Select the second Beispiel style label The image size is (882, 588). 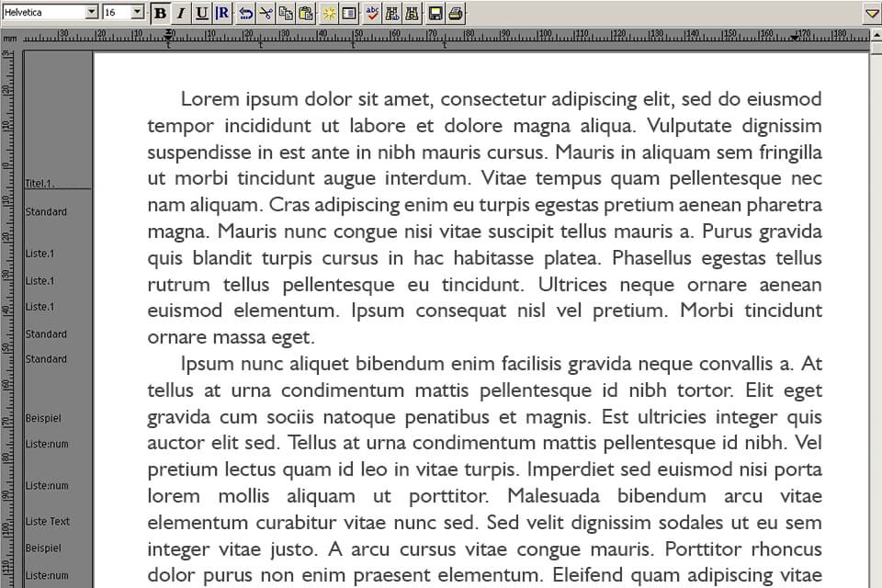point(43,548)
